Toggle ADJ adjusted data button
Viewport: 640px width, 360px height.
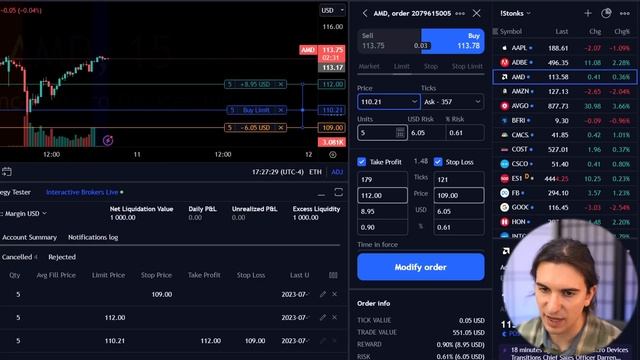pyautogui.click(x=337, y=172)
